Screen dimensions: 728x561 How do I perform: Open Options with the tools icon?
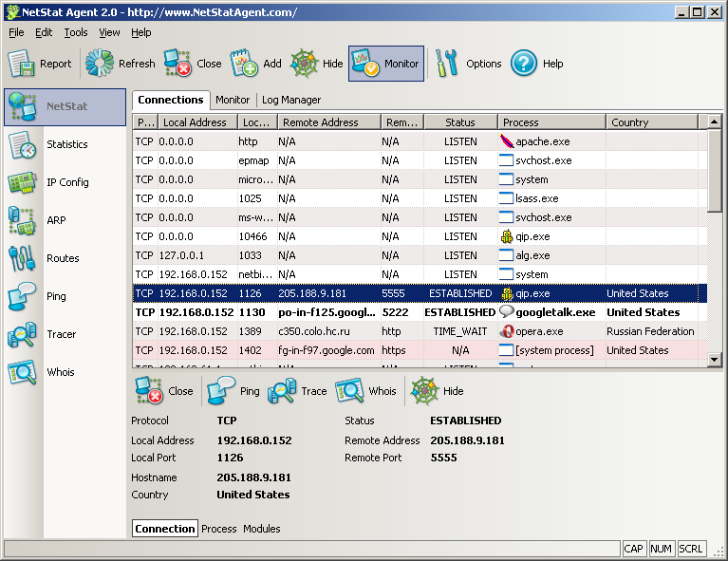(447, 63)
